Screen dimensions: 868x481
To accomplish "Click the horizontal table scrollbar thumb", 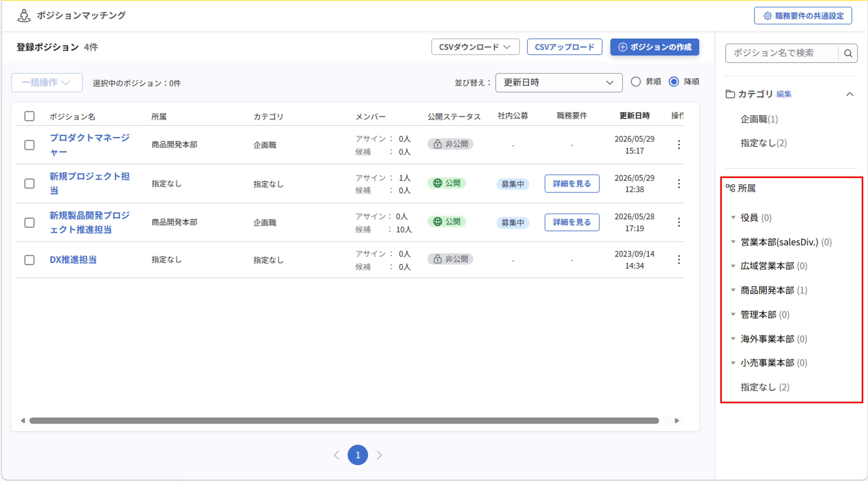I will tap(344, 420).
